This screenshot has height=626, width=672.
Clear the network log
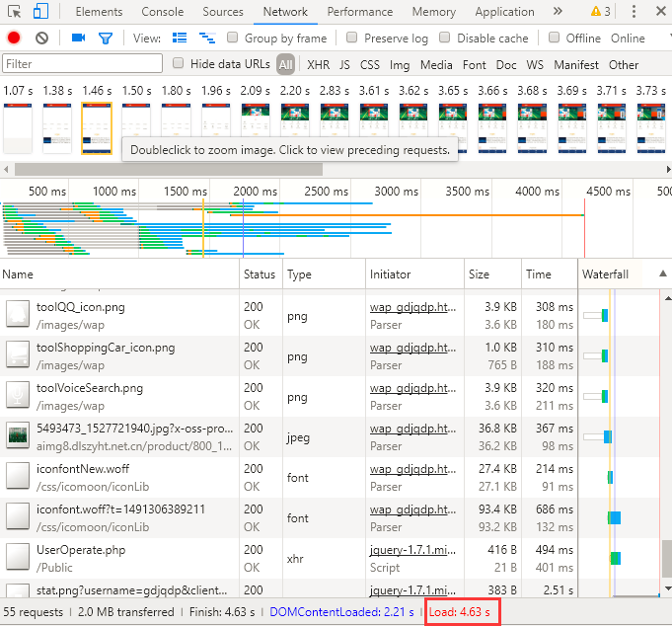tap(42, 39)
